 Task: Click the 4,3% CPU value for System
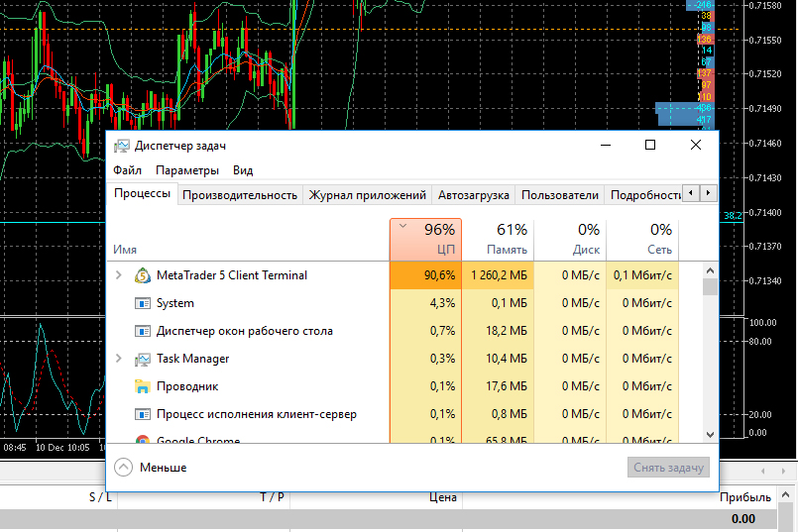coord(443,303)
